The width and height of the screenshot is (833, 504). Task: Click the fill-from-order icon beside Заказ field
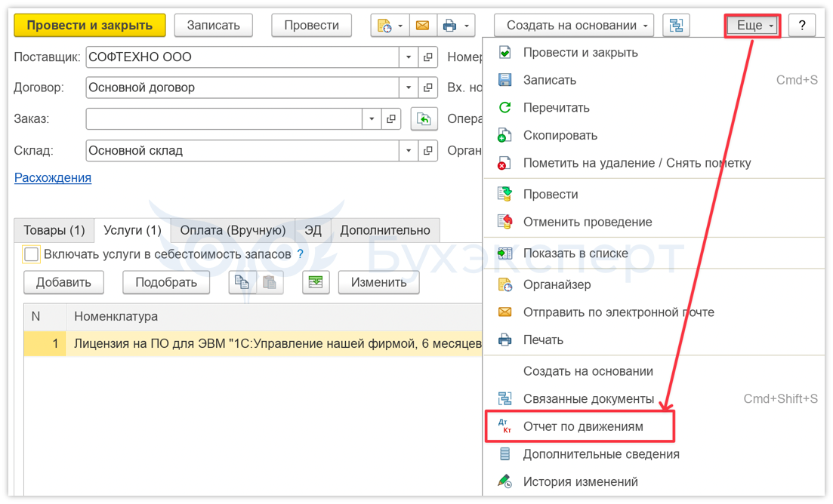coord(424,119)
